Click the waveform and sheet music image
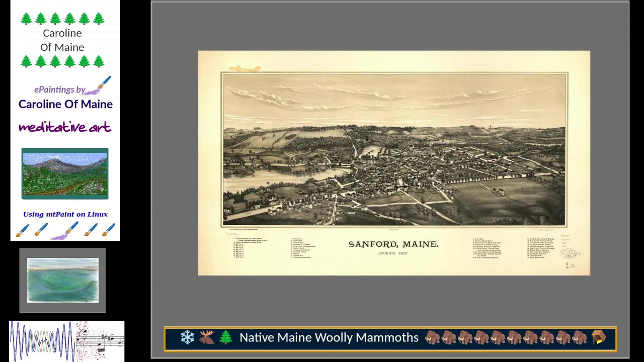644x362 pixels. coord(67,341)
